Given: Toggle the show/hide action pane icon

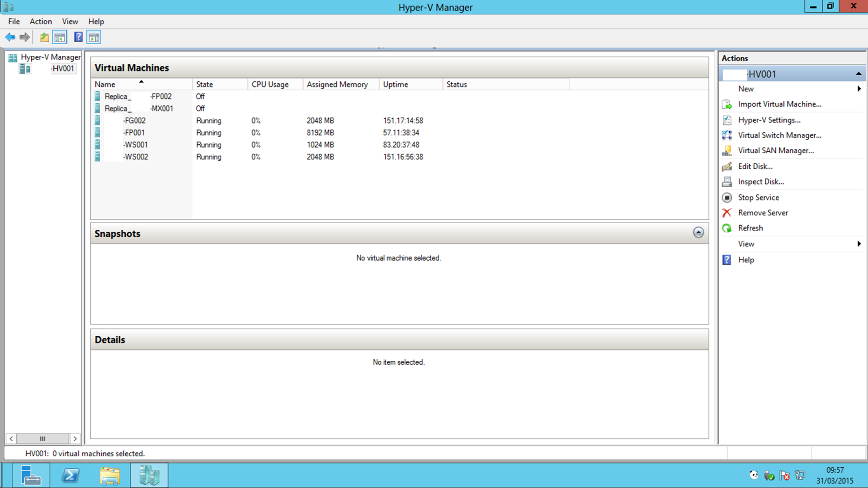Looking at the screenshot, I should coord(94,37).
